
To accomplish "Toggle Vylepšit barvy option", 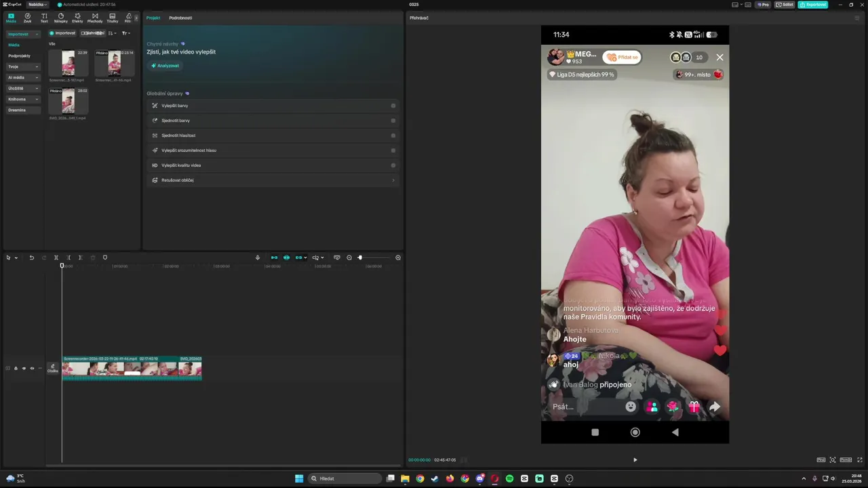I will 393,106.
